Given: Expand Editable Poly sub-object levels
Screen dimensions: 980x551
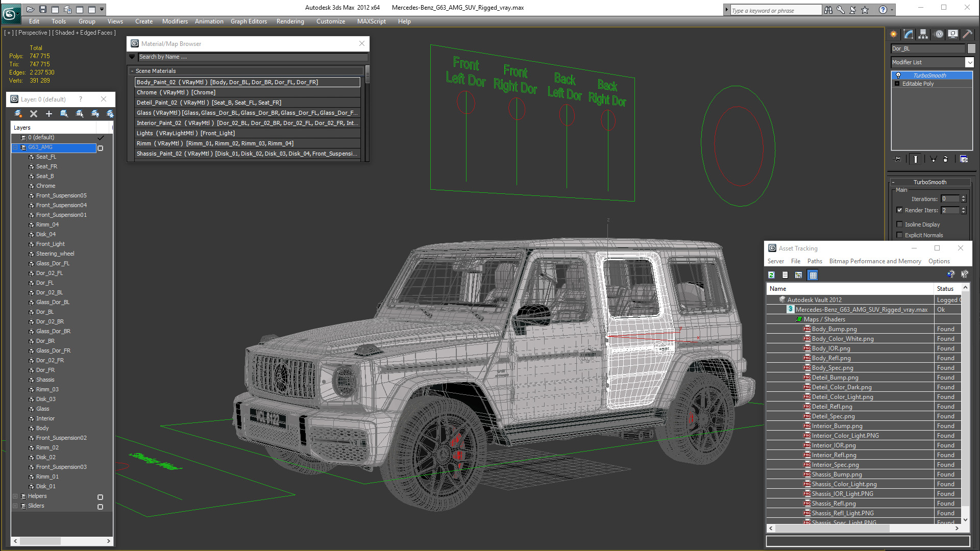Looking at the screenshot, I should tap(897, 84).
